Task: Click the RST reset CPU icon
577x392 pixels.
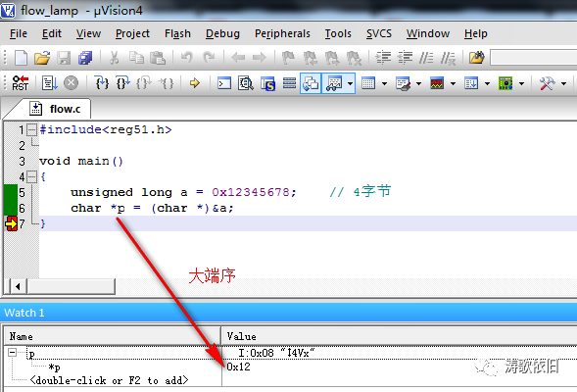Action: tap(21, 83)
